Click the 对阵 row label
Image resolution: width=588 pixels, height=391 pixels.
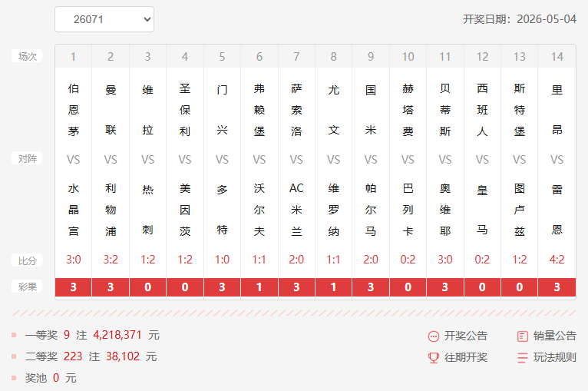tap(28, 159)
